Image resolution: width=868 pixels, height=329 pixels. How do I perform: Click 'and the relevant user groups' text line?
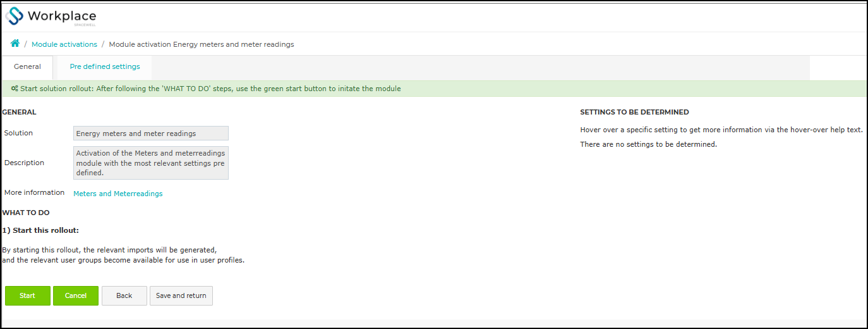[x=123, y=260]
